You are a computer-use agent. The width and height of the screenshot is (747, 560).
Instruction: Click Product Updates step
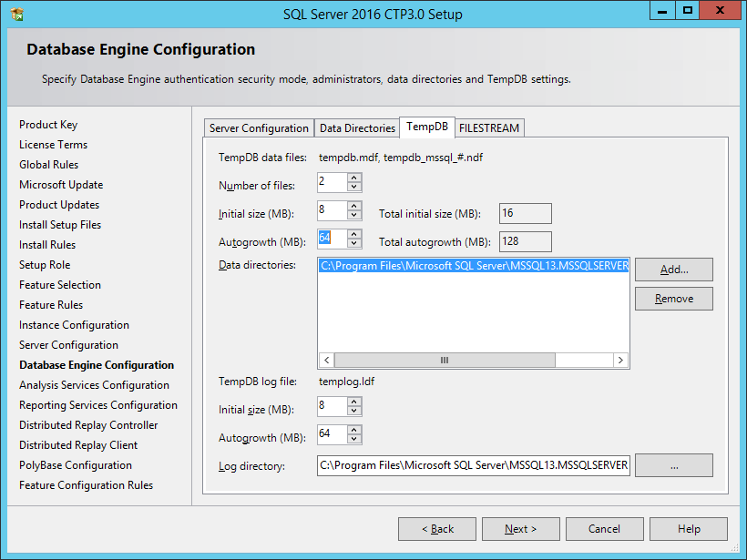(59, 205)
